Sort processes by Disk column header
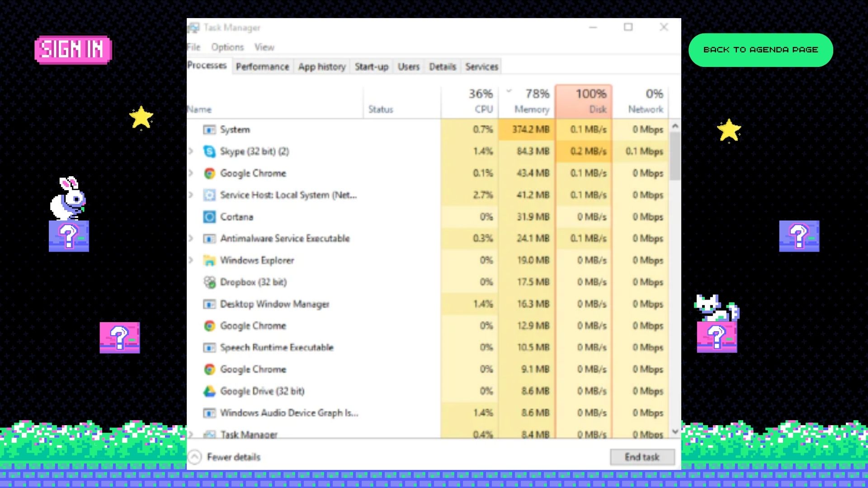Image resolution: width=868 pixels, height=488 pixels. [584, 101]
